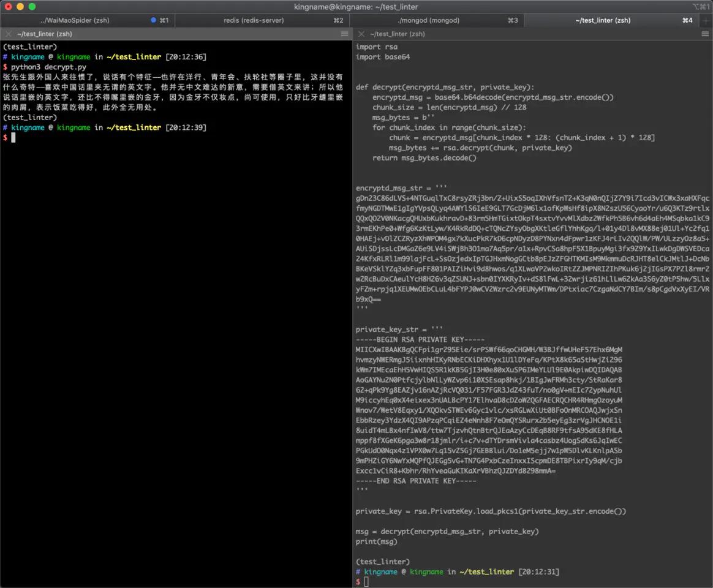Focus the left pane command prompt cursor
The image size is (713, 588).
(13, 138)
